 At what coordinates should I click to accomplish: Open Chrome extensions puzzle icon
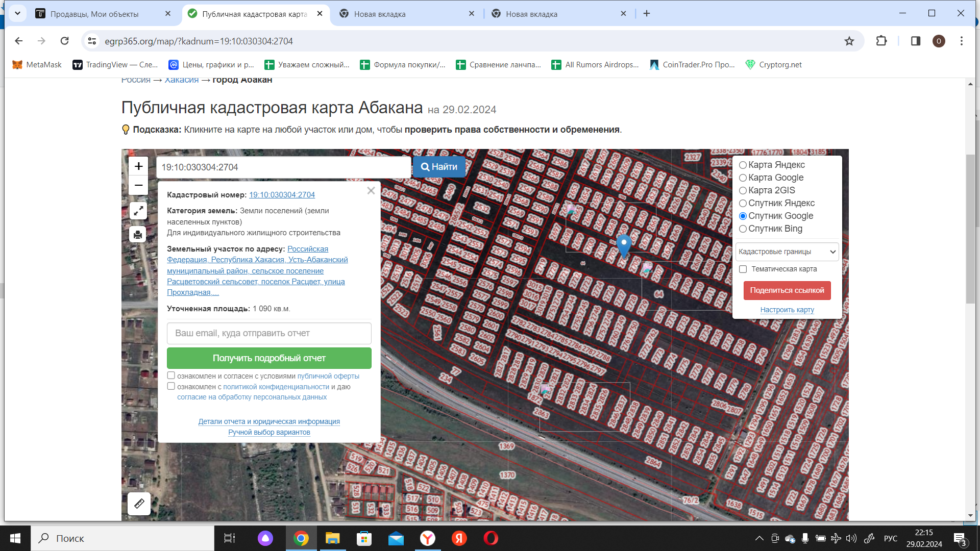[x=881, y=41]
